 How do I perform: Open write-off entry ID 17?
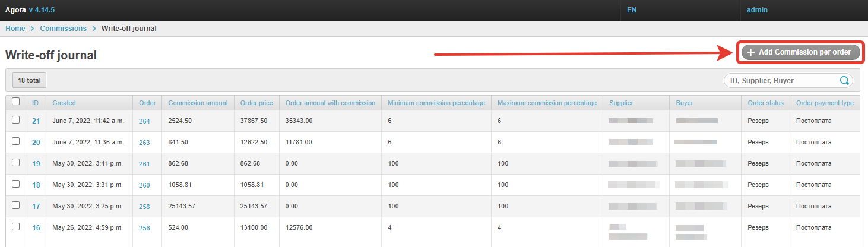click(x=36, y=207)
